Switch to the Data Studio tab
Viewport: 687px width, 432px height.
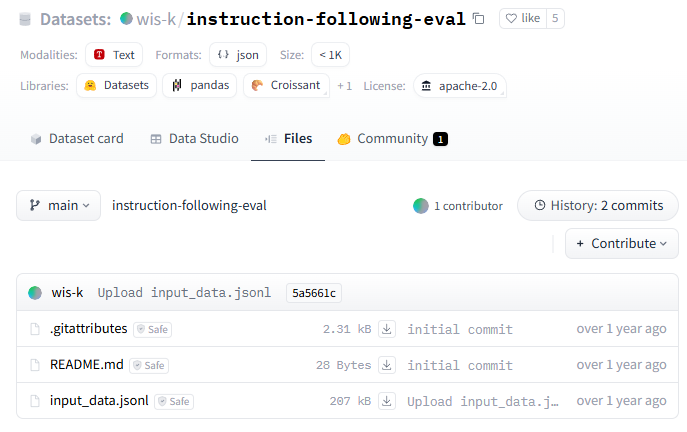[x=195, y=139]
